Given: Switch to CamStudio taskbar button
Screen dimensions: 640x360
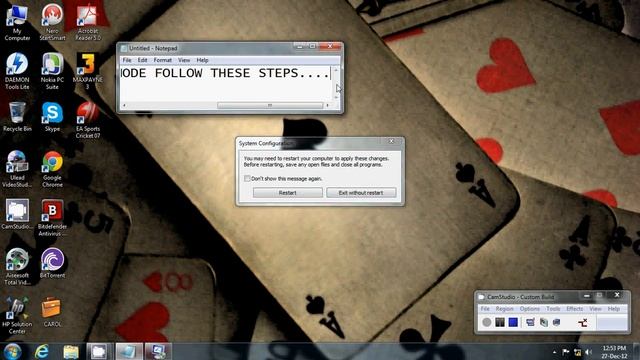Looking at the screenshot, I should tap(98, 351).
